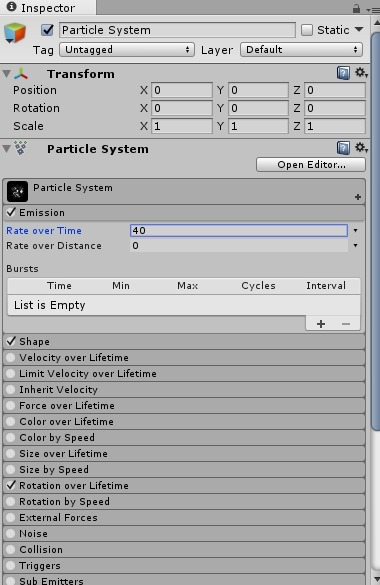Enable Velocity over Lifetime module

(x=11, y=357)
